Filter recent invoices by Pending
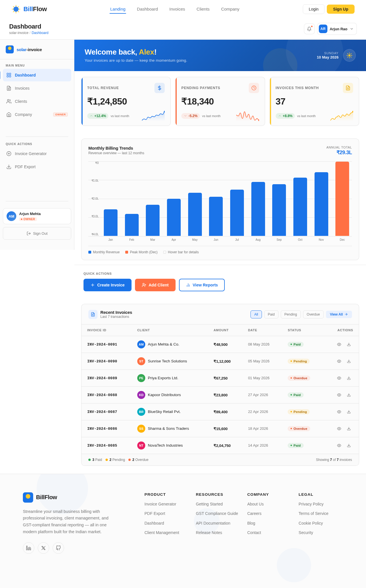Viewport: 366px width, 588px height. coord(291,314)
